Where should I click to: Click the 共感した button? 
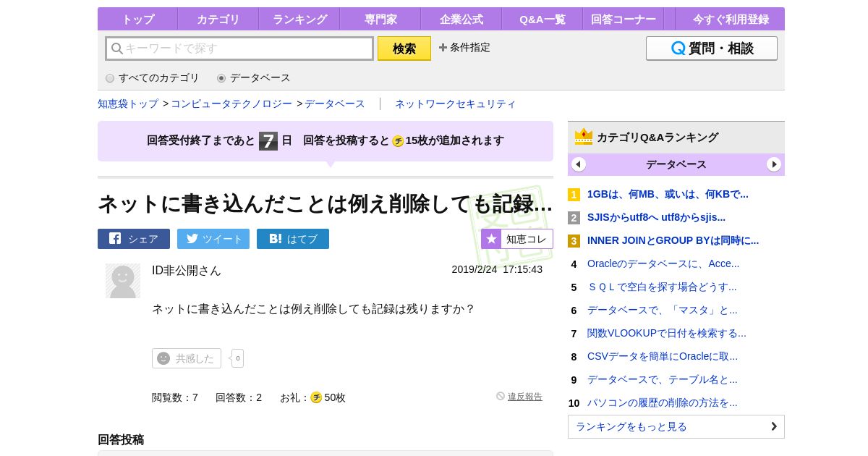[x=187, y=358]
